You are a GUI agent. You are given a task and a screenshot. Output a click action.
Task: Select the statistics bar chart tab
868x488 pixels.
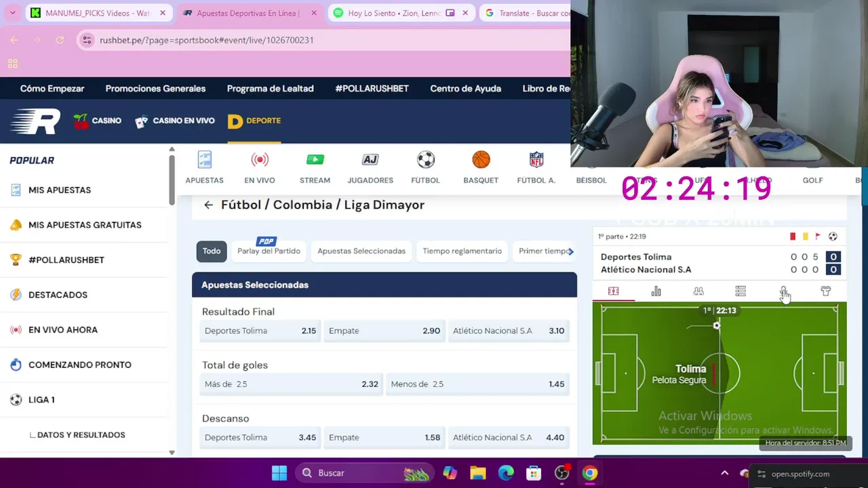[x=656, y=291]
